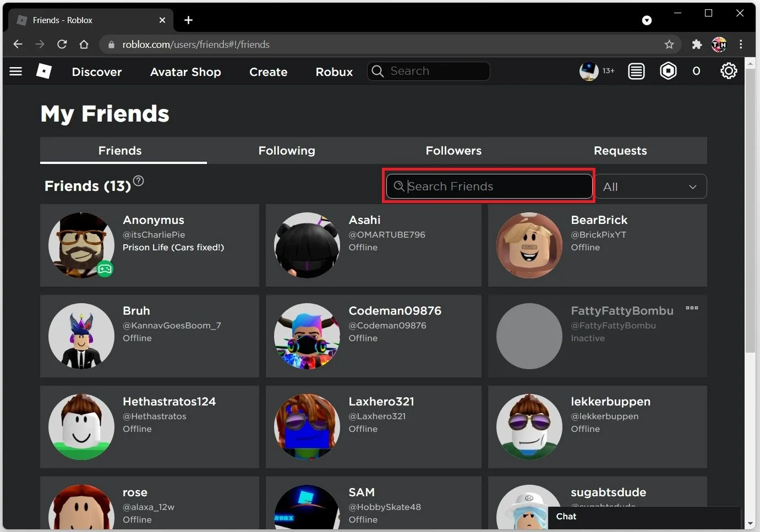This screenshot has width=760, height=532.
Task: Switch to the Friends tab
Action: [120, 151]
